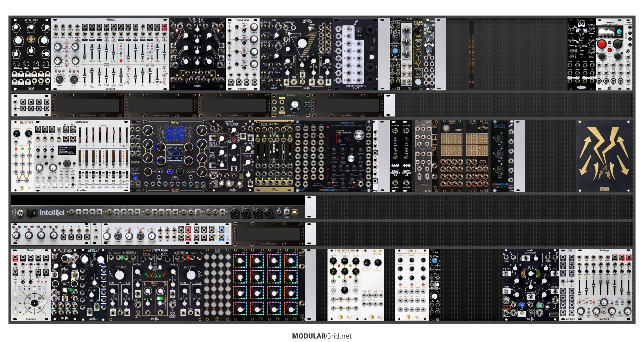Select the Nin expander module
The image size is (644, 342).
point(628,54)
